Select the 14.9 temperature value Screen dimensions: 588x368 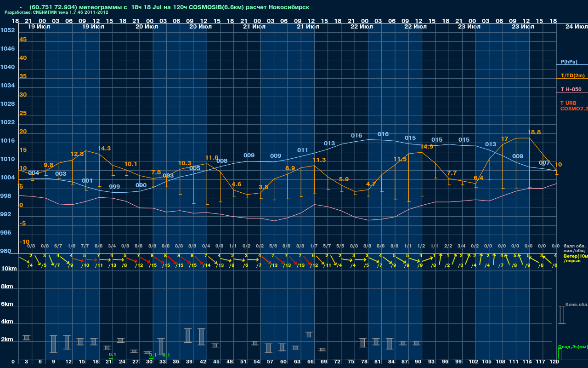[427, 147]
